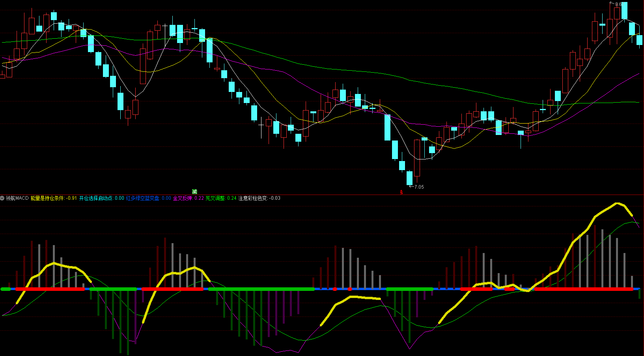Click the white 注意彩柱色变 value label

pyautogui.click(x=259, y=198)
